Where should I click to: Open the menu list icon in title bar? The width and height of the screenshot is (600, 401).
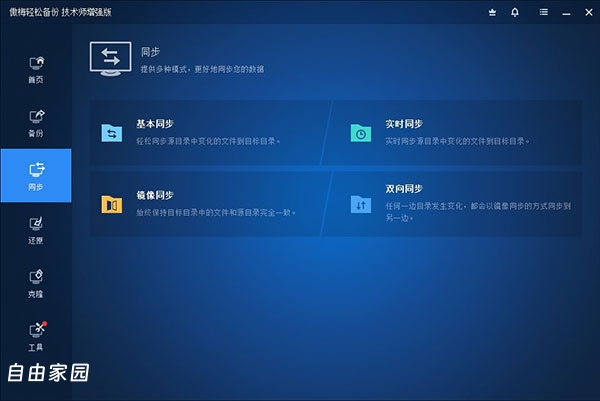pos(543,12)
